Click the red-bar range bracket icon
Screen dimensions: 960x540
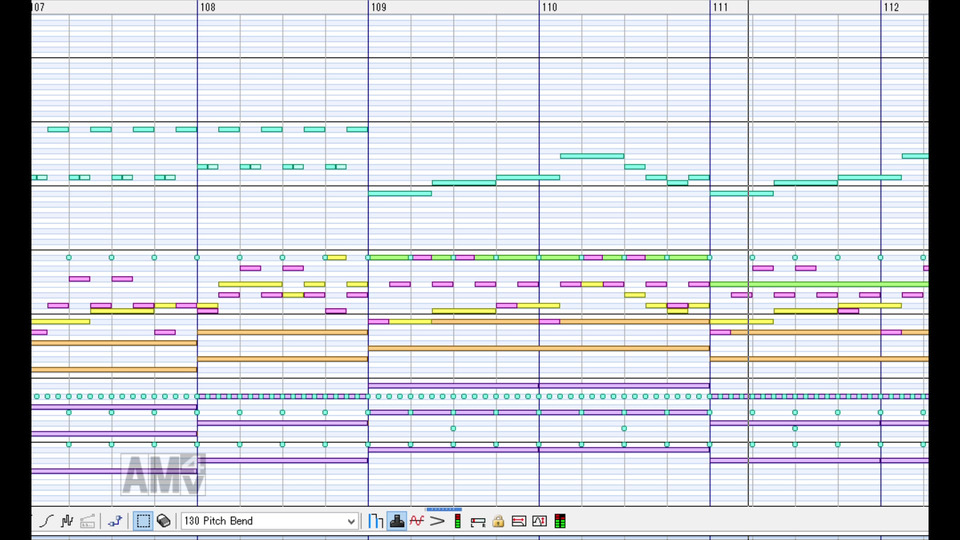tap(478, 521)
